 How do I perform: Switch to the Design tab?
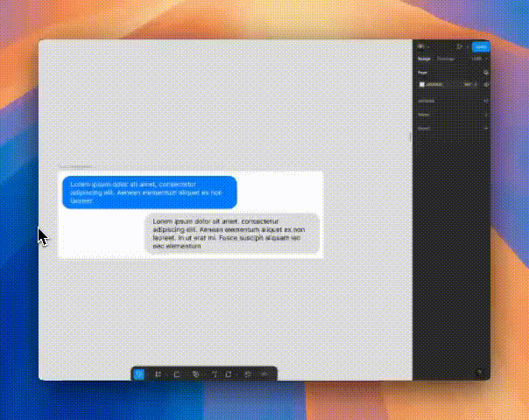coord(424,59)
